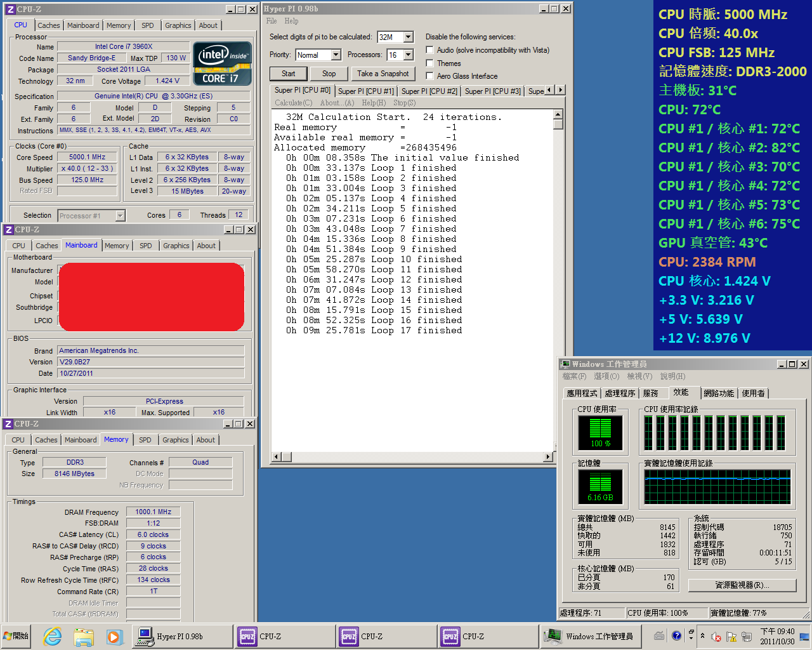This screenshot has width=812, height=650.
Task: Click the DRAM Frequency 1000.1 MHz value
Action: pos(154,512)
